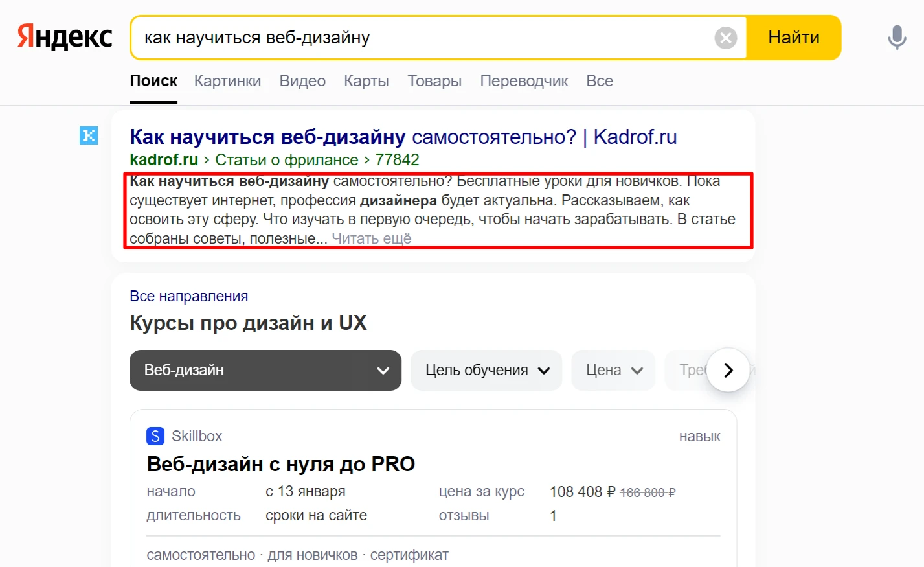
Task: Click the Skillbox logo icon
Action: [155, 436]
